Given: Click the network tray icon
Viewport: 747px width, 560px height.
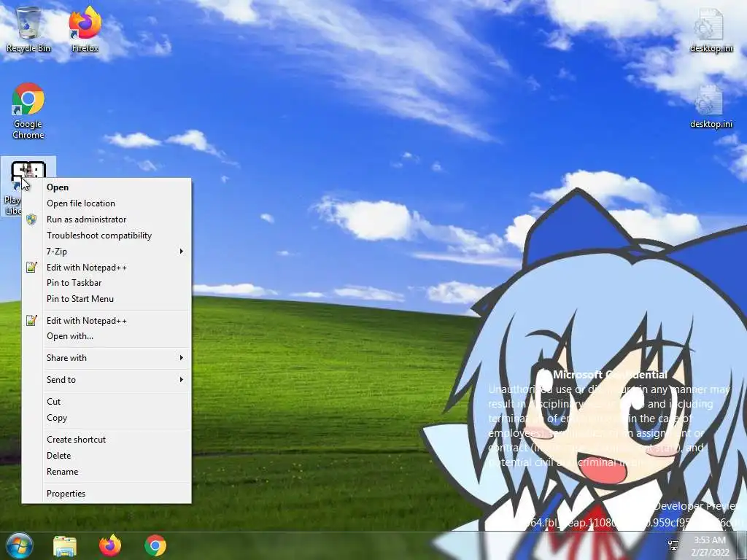Looking at the screenshot, I should point(673,545).
